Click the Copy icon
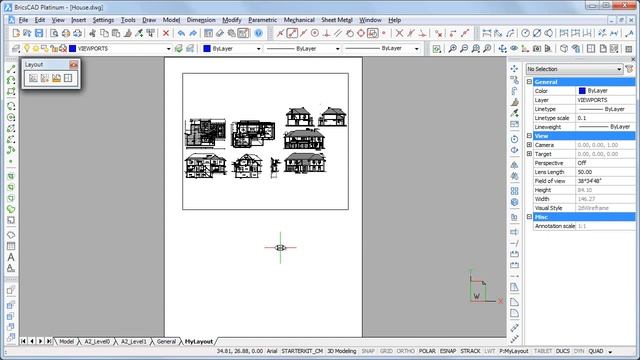The height and width of the screenshot is (360, 640). point(104,33)
